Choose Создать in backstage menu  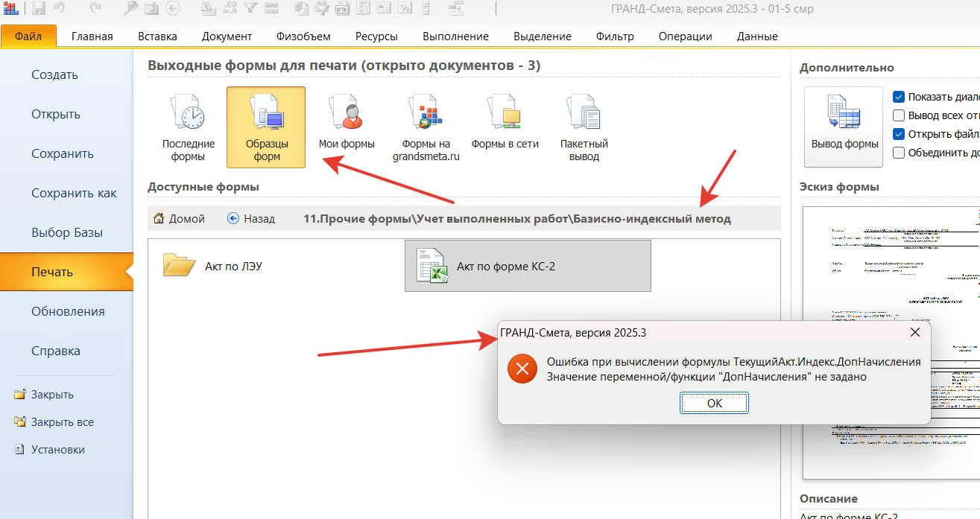coord(54,74)
